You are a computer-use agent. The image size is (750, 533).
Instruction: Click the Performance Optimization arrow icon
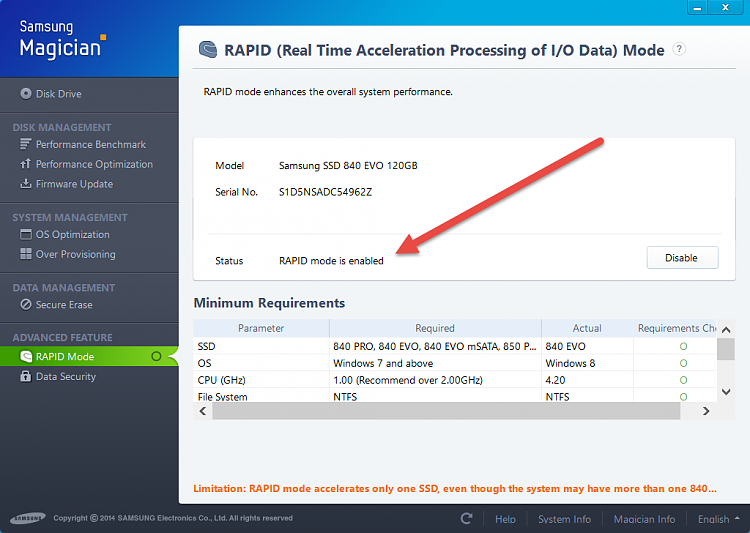click(25, 164)
